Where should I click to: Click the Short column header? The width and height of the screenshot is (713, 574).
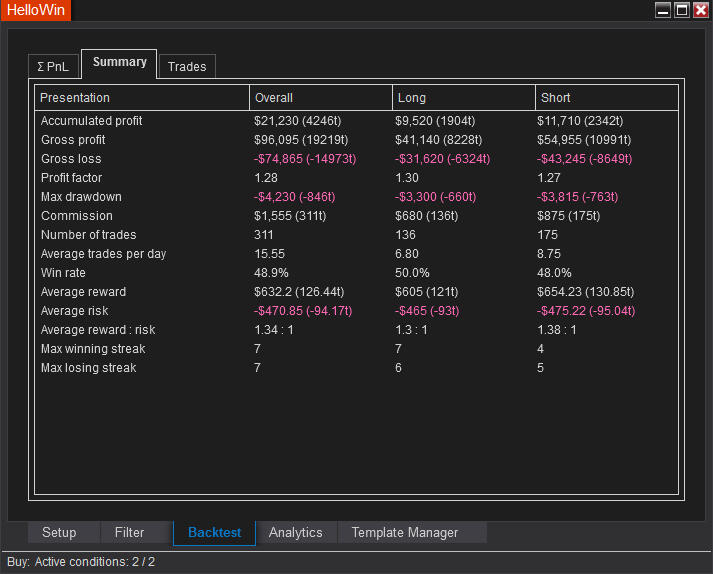point(556,98)
